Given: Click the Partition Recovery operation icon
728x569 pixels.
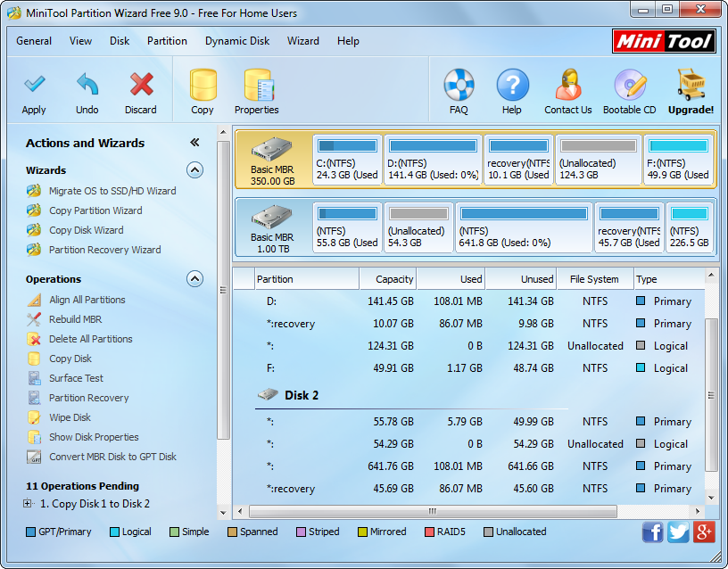Looking at the screenshot, I should (x=34, y=398).
